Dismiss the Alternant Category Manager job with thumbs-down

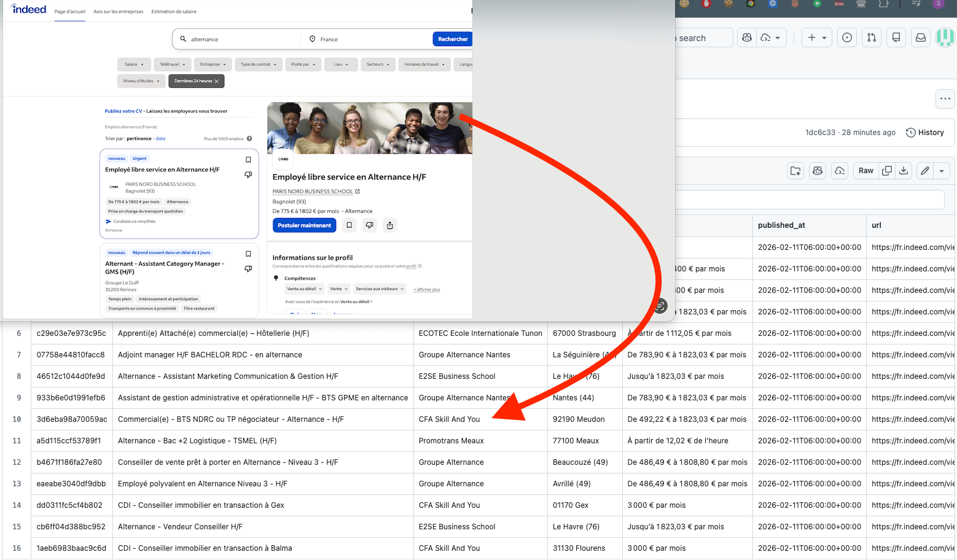(x=248, y=268)
